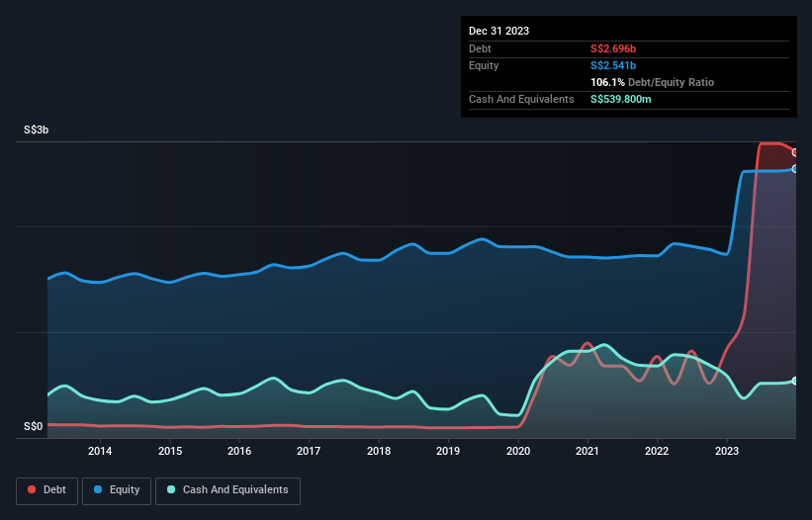812x520 pixels.
Task: Click the teal Cash endpoint marker
Action: click(x=795, y=381)
